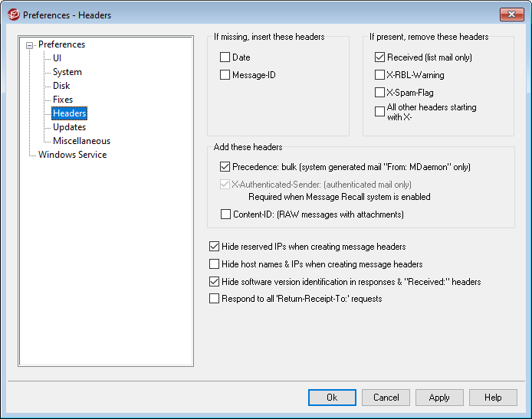Close the Preferences dialog window

pos(511,14)
